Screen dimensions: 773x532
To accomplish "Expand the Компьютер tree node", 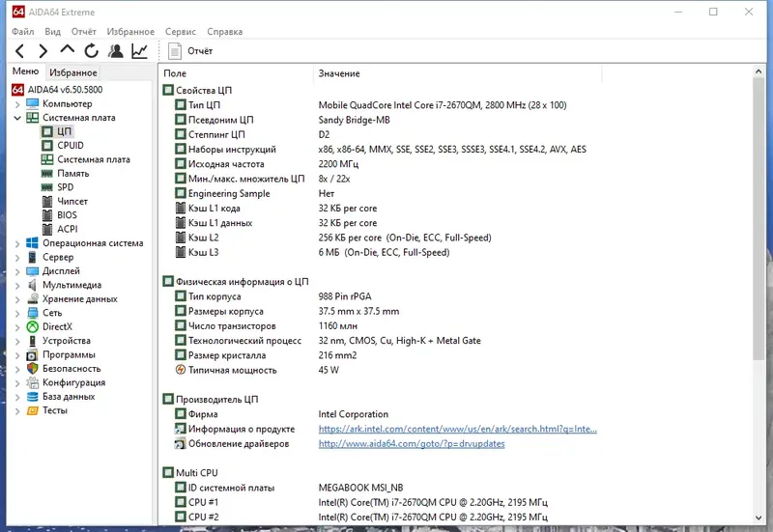I will (x=17, y=104).
